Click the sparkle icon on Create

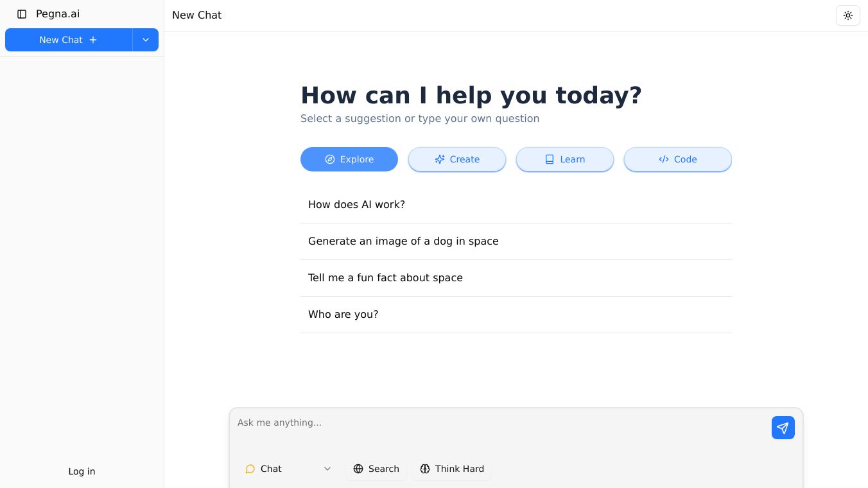tap(440, 159)
